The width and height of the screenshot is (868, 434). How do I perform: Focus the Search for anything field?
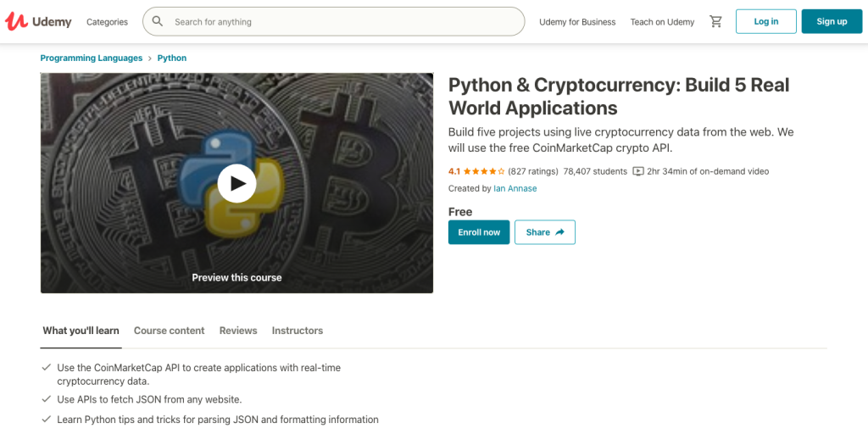click(333, 21)
